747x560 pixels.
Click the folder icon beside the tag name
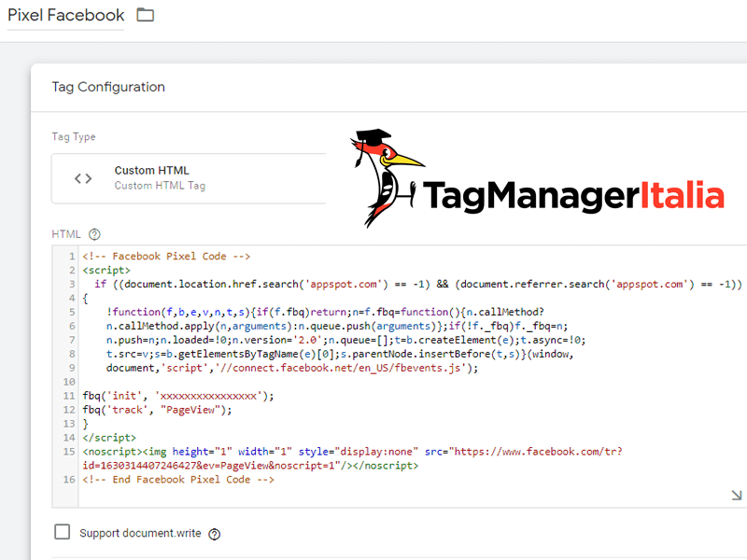pyautogui.click(x=146, y=15)
